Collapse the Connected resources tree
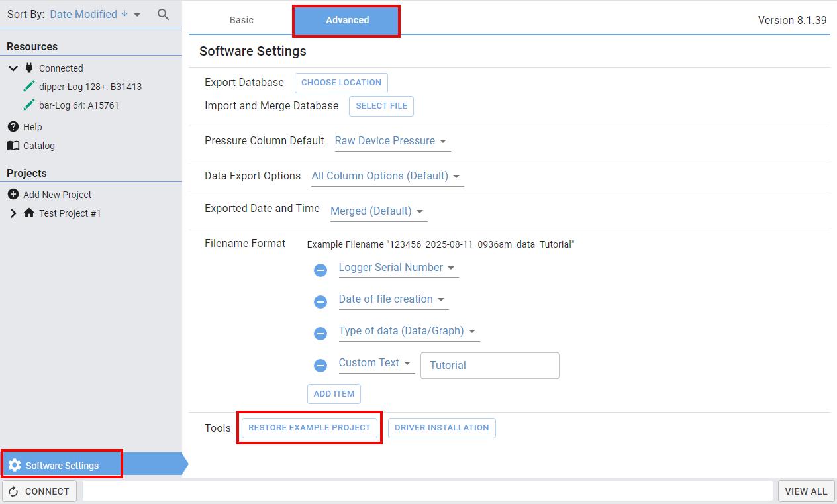Screen dimensions: 837x504 (13, 68)
